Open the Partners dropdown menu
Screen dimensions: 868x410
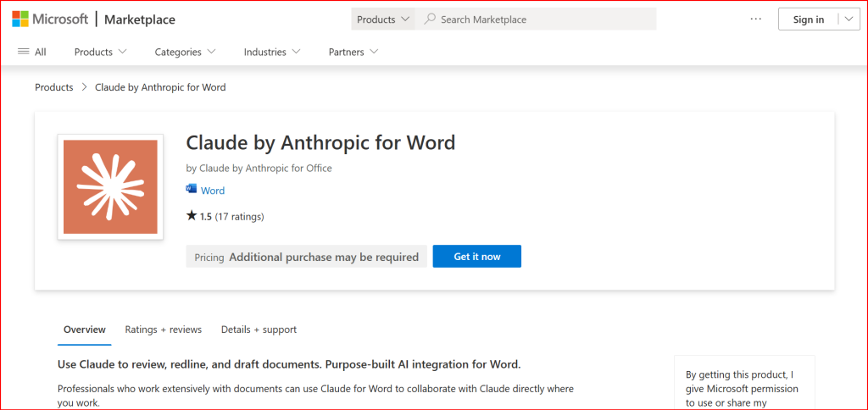point(353,52)
